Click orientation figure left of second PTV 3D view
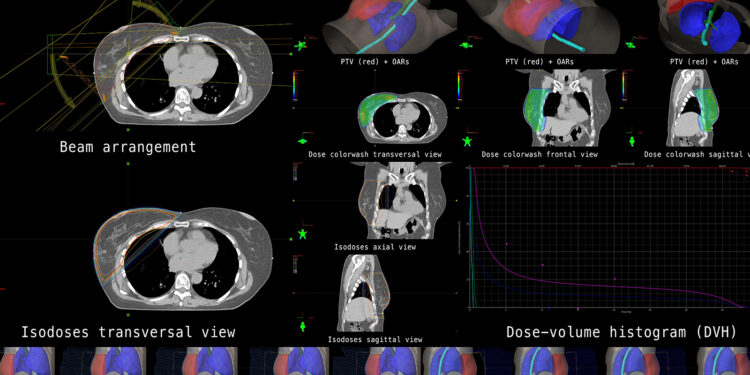Screen dimensions: 750x375 [x=465, y=45]
